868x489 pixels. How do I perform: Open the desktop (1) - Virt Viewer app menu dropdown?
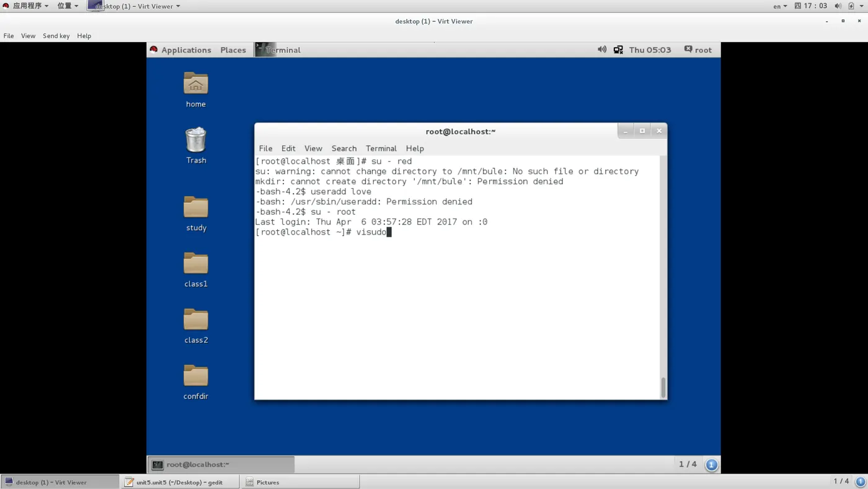pos(135,6)
